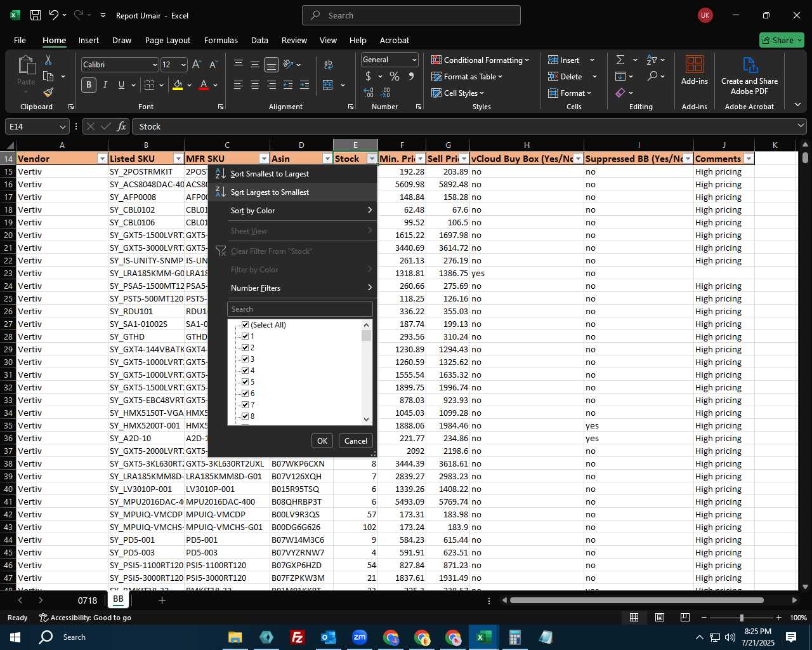Click the Save icon in title bar
The image size is (812, 650).
coord(36,15)
